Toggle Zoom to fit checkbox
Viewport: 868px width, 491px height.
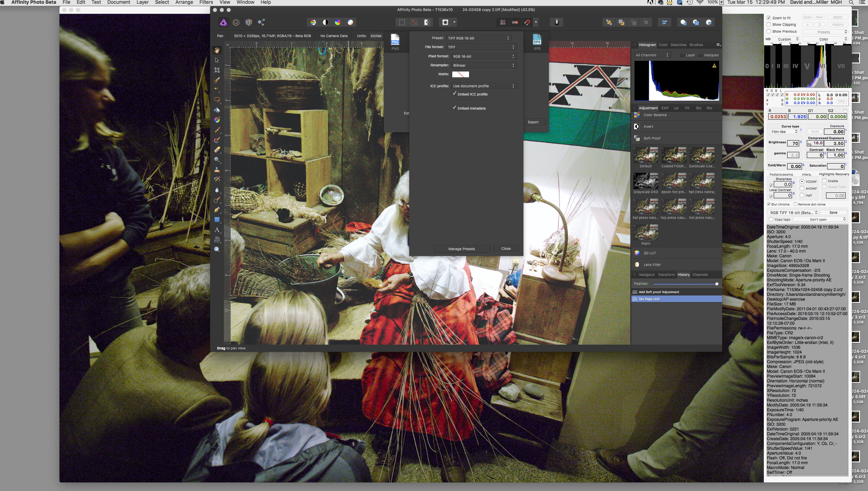click(x=769, y=18)
